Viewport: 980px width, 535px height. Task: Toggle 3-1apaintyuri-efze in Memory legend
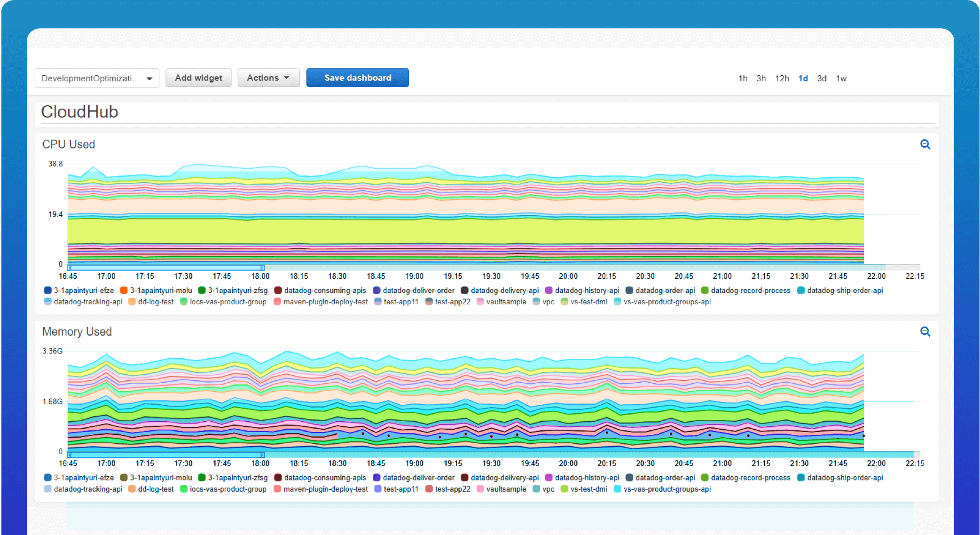[x=79, y=478]
